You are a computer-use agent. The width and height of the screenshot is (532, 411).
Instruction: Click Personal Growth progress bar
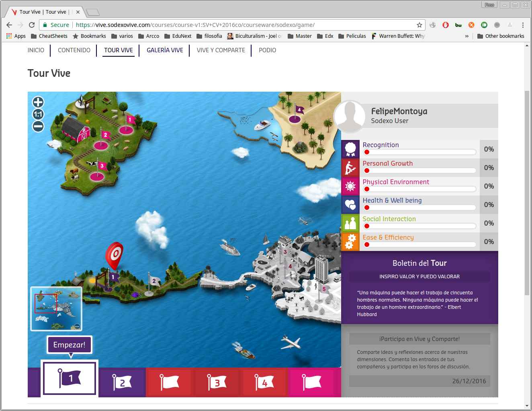click(419, 171)
